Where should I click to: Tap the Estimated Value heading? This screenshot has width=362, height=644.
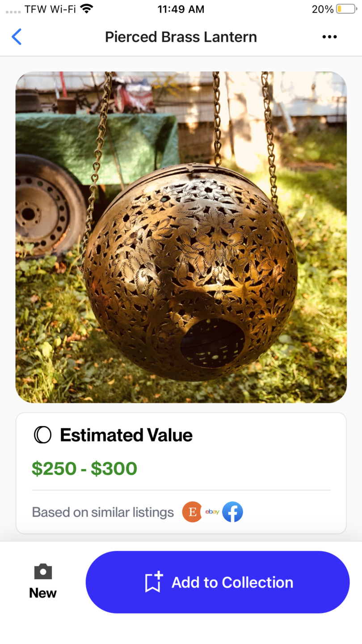126,435
